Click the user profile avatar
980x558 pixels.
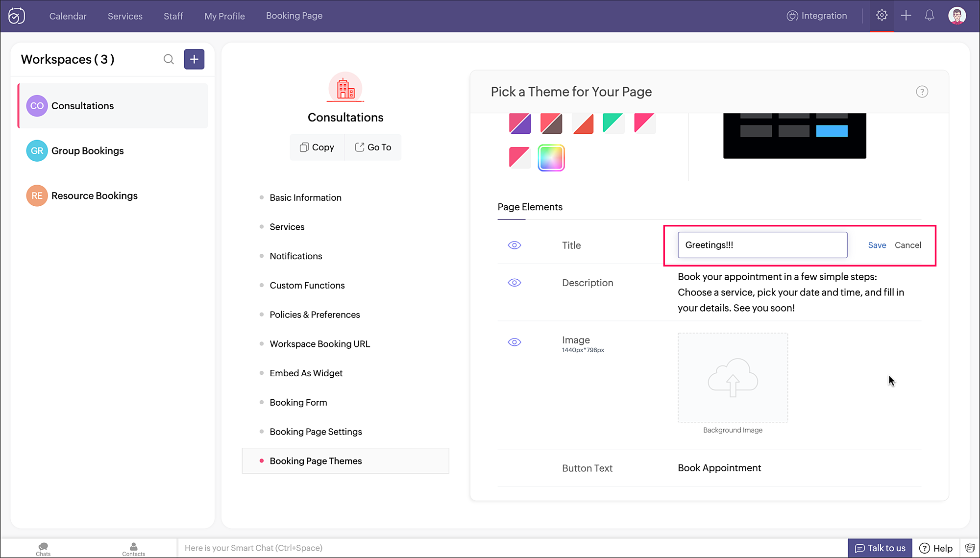click(x=957, y=16)
